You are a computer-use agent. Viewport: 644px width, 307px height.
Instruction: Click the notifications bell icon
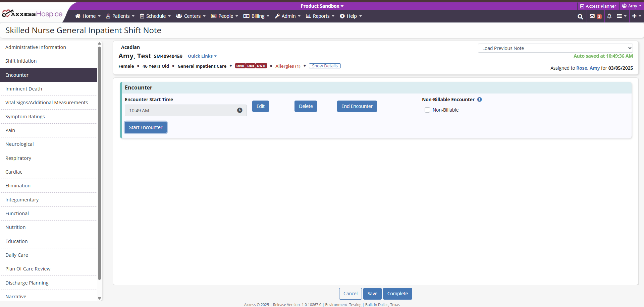coord(609,16)
